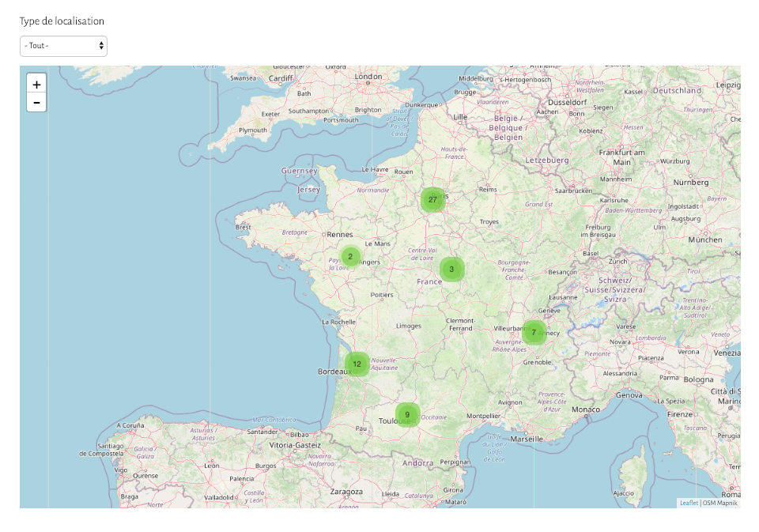Open the cluster of 7 near Annecy
Viewport: 759px width, 532px height.
(x=534, y=333)
